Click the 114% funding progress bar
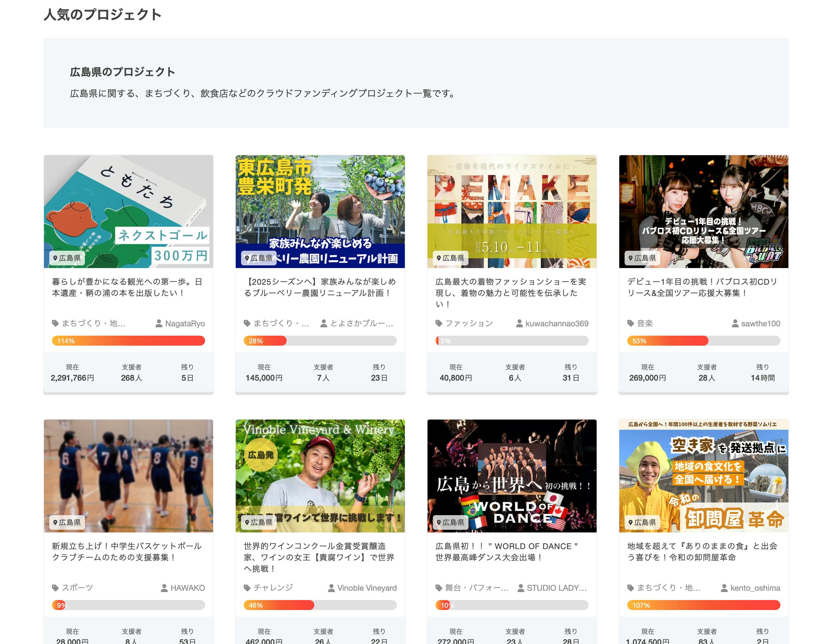 pos(129,341)
